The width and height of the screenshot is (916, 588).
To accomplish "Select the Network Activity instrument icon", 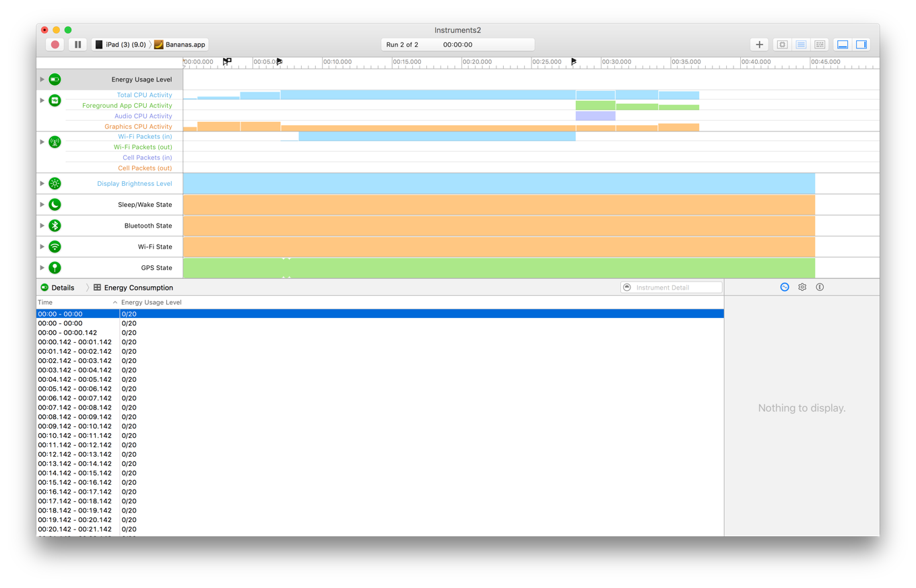I will 55,141.
